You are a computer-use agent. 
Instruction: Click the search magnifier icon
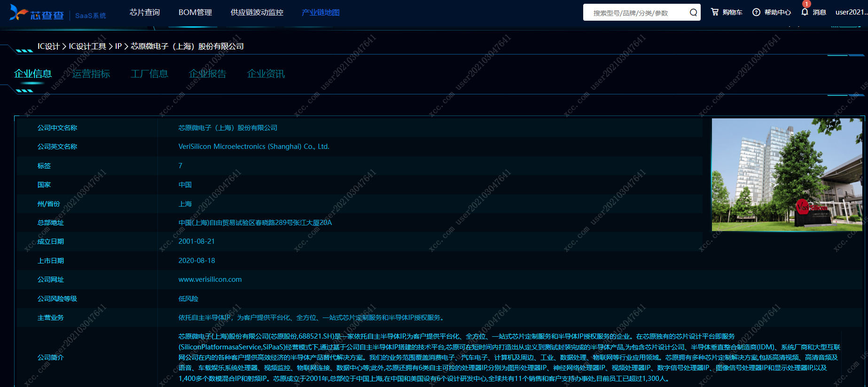tap(693, 13)
